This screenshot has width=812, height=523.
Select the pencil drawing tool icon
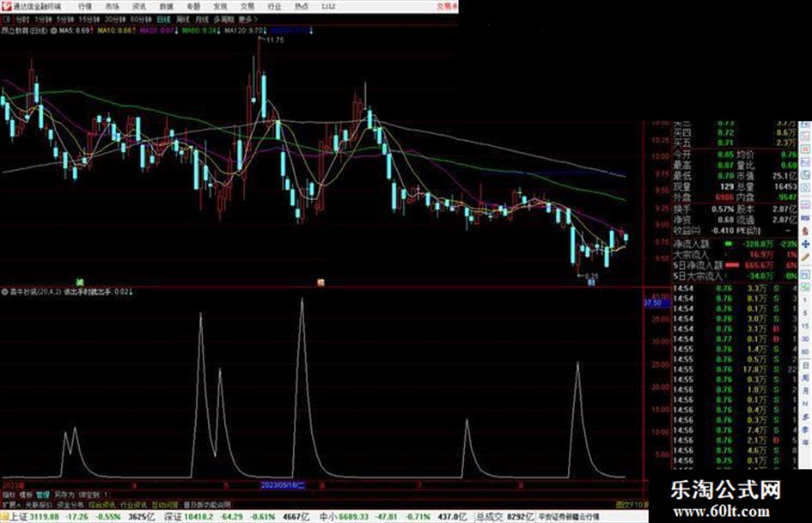(x=805, y=258)
